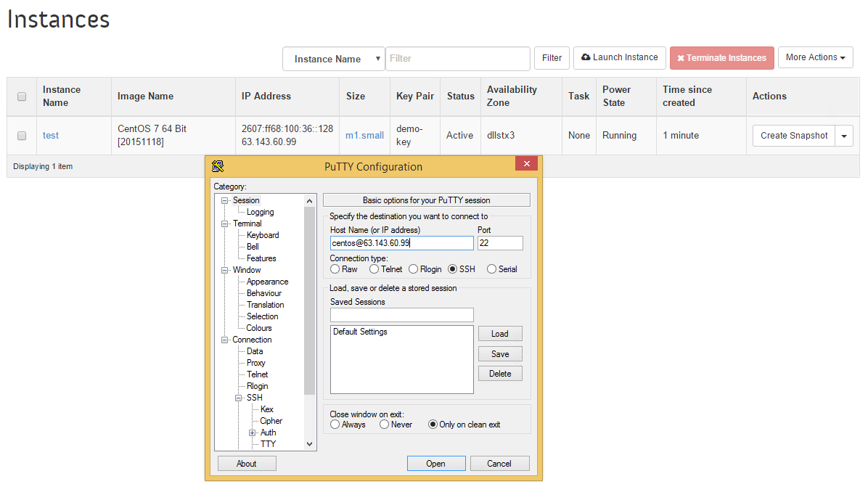Open dropdown arrow beside Create Snapshot
868x500 pixels.
coord(844,136)
